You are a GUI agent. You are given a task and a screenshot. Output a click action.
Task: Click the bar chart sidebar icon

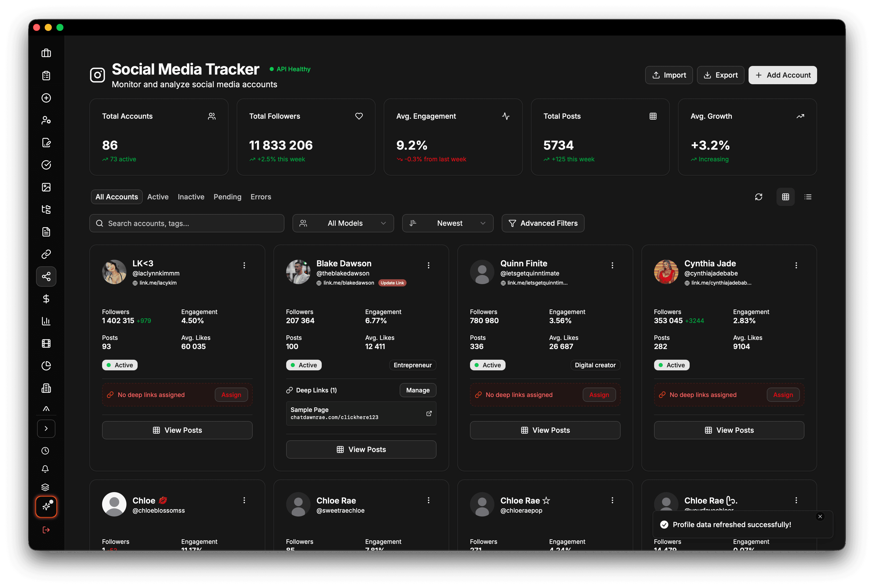pyautogui.click(x=46, y=321)
